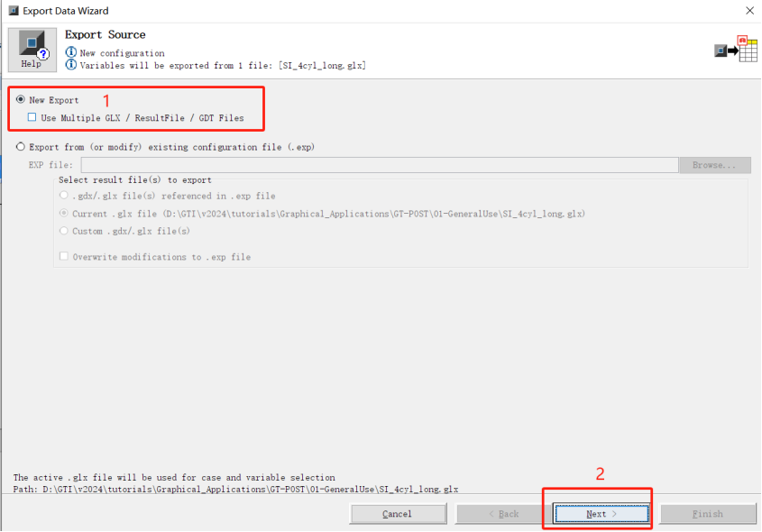Viewport: 762px width, 532px height.
Task: Click the Cancel button
Action: point(398,514)
